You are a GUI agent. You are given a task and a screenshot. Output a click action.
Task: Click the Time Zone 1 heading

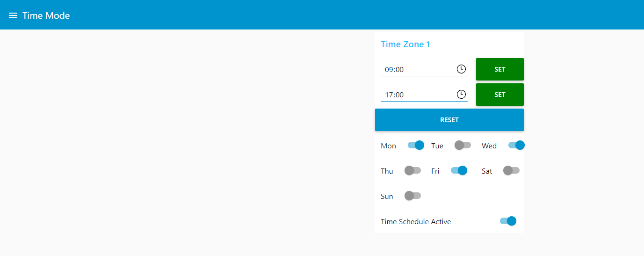tap(405, 44)
